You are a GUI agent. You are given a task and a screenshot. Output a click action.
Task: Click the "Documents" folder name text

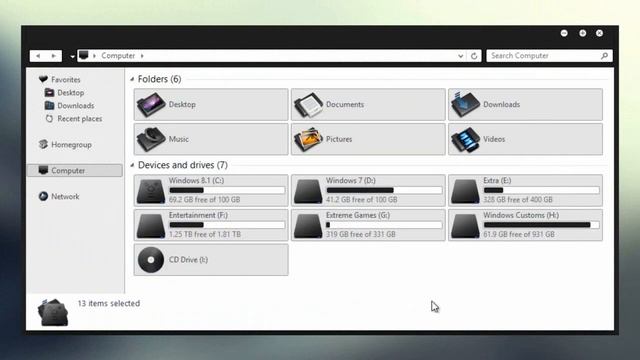(x=345, y=104)
